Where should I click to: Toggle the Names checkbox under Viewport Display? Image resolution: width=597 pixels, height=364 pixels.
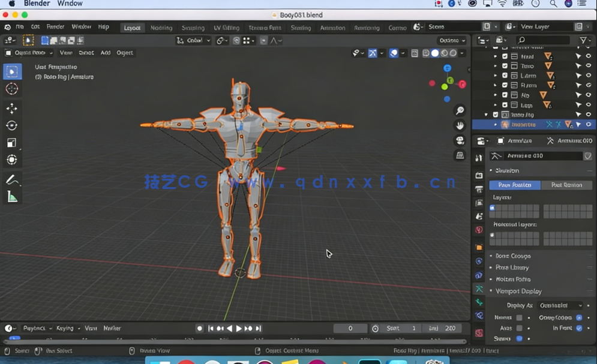(518, 318)
